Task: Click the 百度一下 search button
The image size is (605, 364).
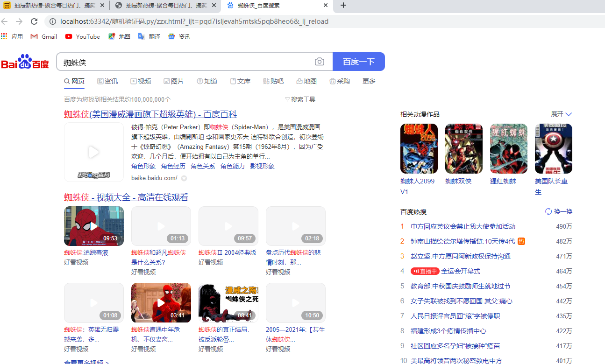Action: pos(359,62)
